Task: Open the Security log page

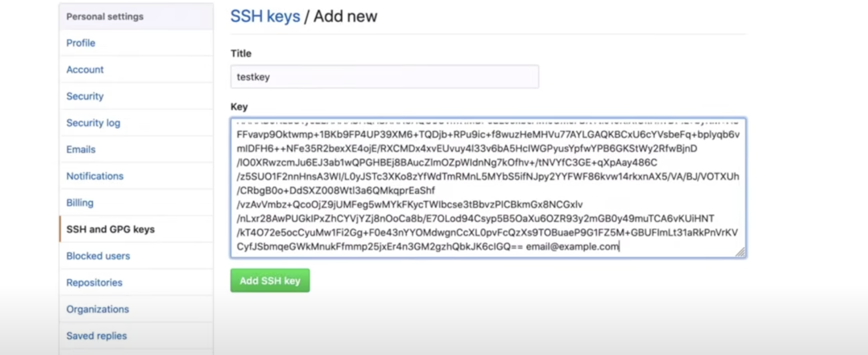Action: [93, 123]
